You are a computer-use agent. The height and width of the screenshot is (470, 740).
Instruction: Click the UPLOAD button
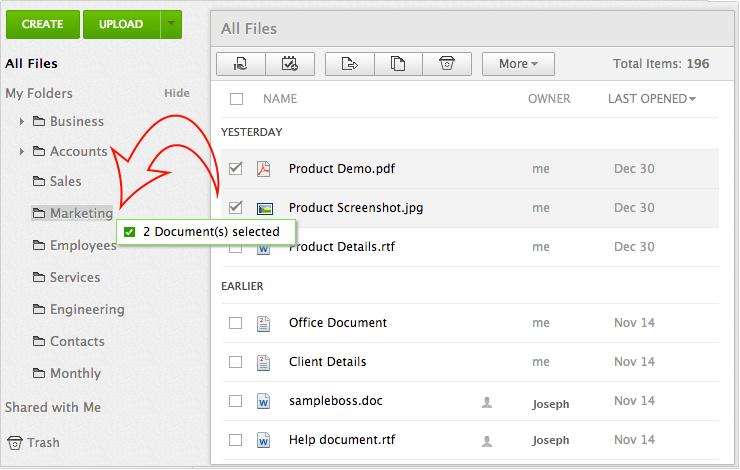coord(121,24)
